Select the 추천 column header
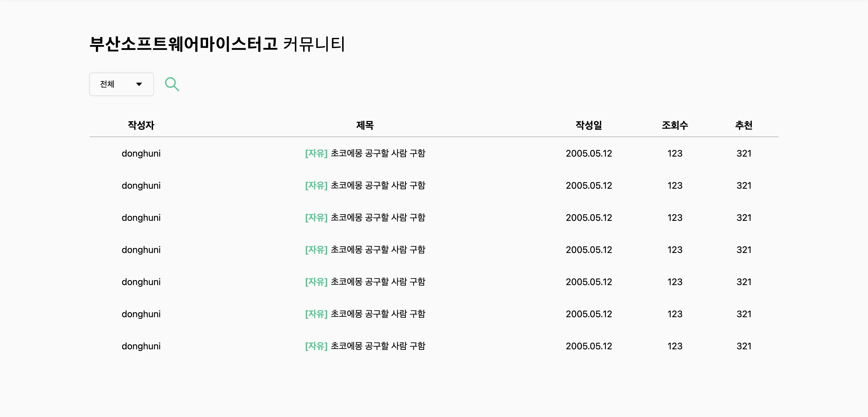The image size is (868, 417). (744, 125)
